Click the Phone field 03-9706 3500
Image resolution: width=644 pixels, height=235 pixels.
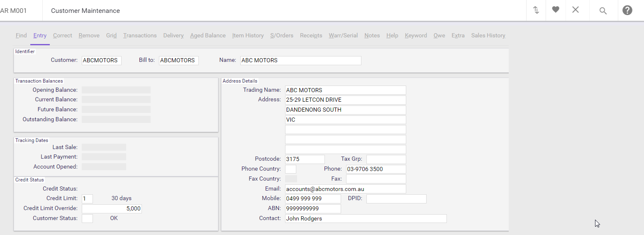(376, 169)
